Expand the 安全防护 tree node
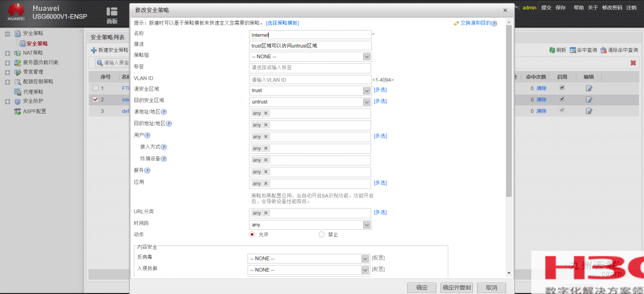The width and height of the screenshot is (644, 294). tap(8, 102)
